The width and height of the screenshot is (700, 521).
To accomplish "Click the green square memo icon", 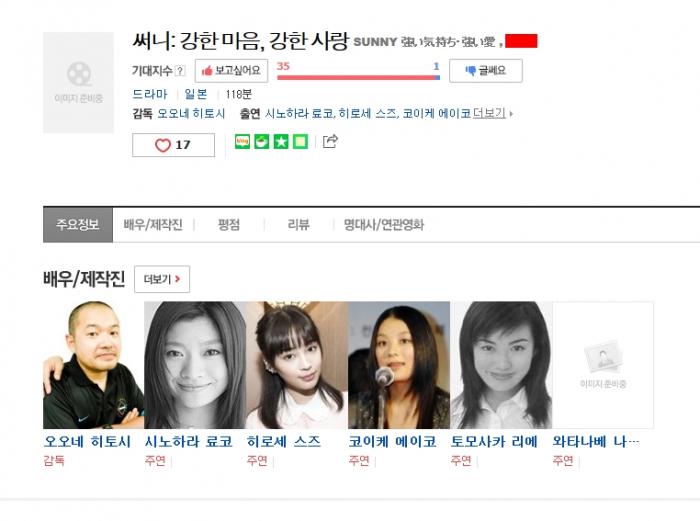I will click(300, 142).
